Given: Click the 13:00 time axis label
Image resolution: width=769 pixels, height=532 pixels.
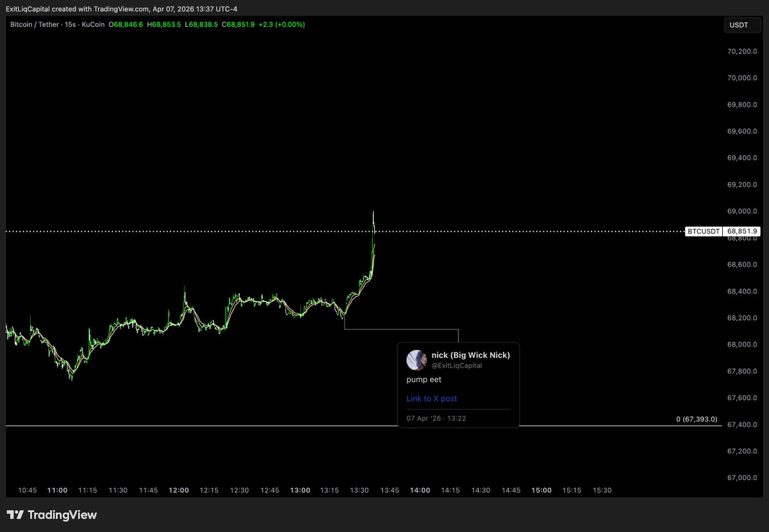Looking at the screenshot, I should 300,490.
